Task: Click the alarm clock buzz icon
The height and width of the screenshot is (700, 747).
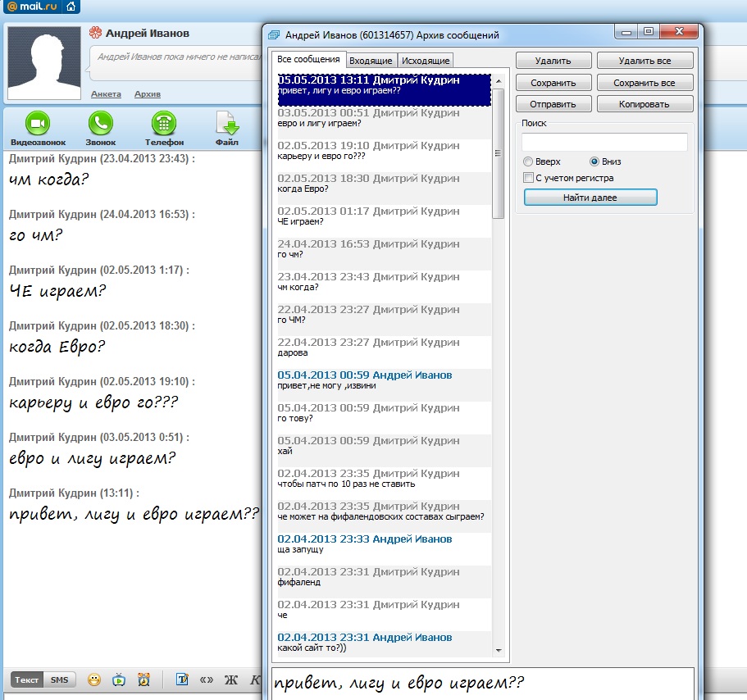Action: [x=144, y=680]
